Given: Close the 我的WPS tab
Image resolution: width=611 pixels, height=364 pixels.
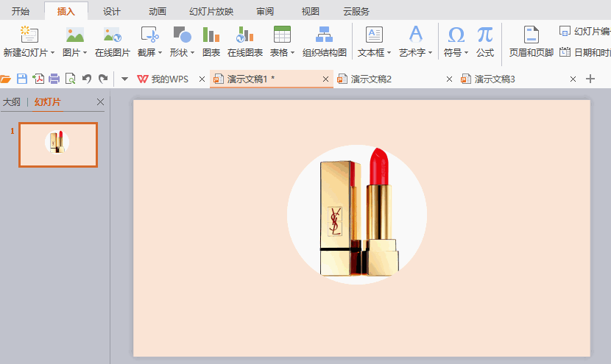Looking at the screenshot, I should coord(202,79).
